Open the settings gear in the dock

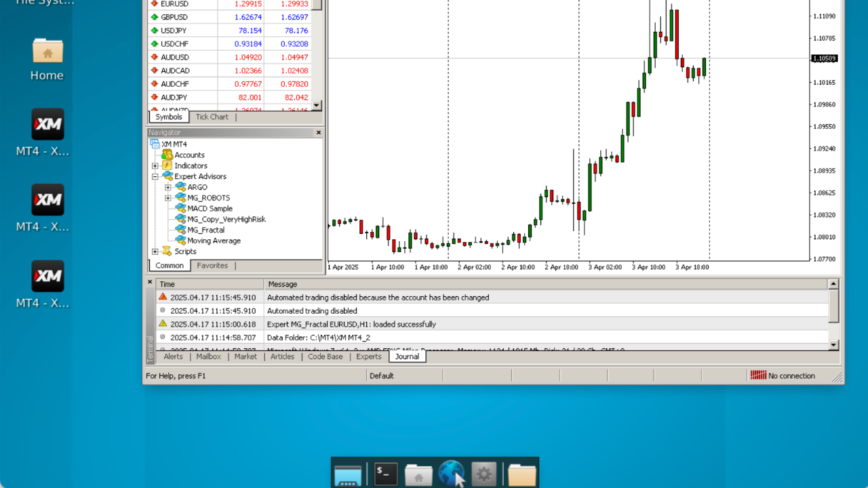(484, 474)
